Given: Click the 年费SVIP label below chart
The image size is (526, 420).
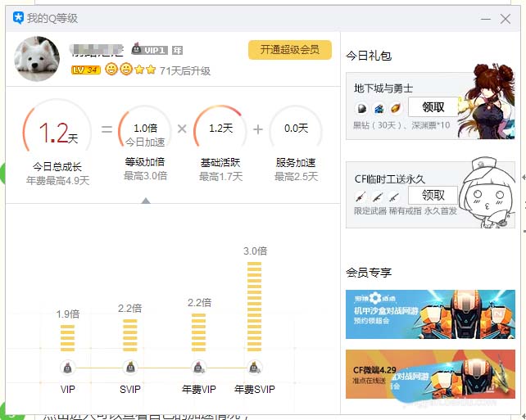Looking at the screenshot, I should (255, 389).
